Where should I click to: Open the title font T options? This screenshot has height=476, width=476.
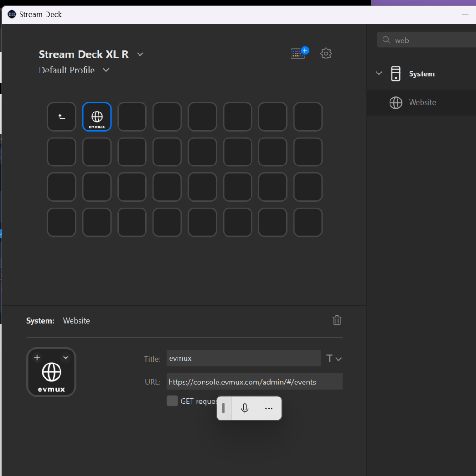(x=334, y=358)
